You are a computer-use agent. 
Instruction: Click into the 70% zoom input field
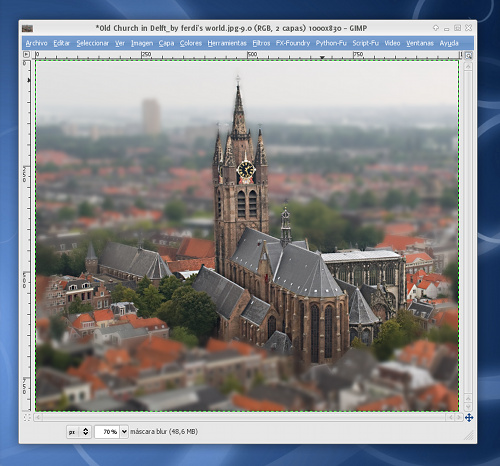(107, 432)
